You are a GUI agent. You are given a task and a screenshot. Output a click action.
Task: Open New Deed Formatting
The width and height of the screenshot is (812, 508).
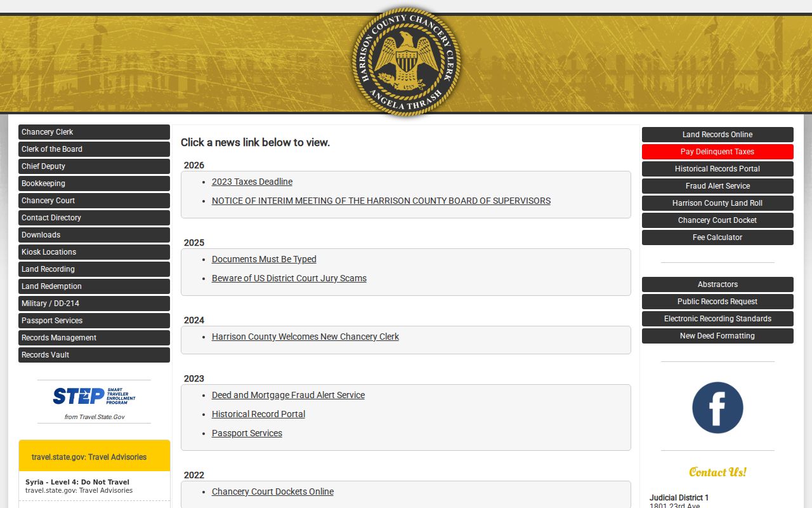click(717, 336)
